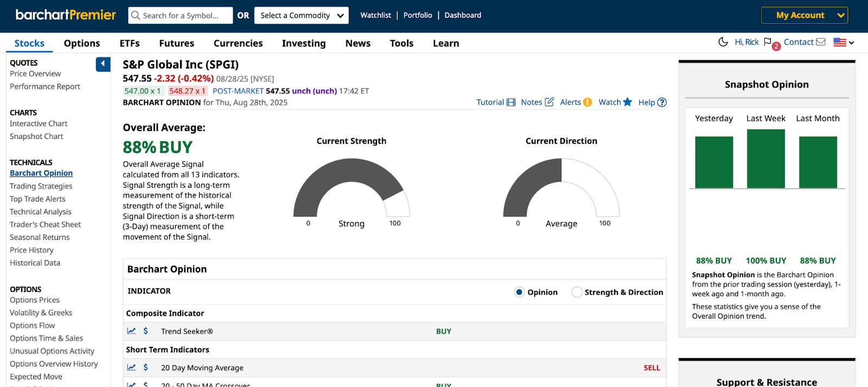Switch to Stocks tab
This screenshot has width=868, height=387.
tap(29, 43)
